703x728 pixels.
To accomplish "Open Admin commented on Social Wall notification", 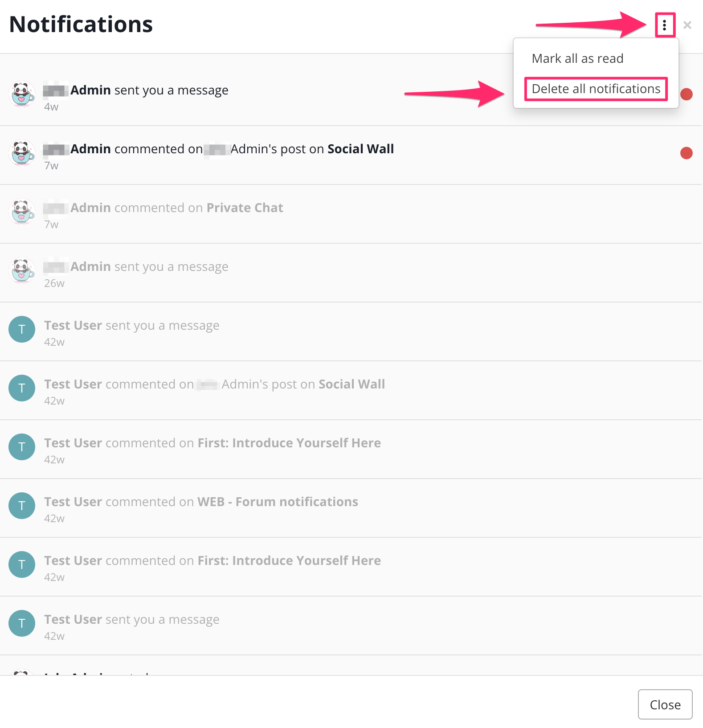I will coord(351,155).
